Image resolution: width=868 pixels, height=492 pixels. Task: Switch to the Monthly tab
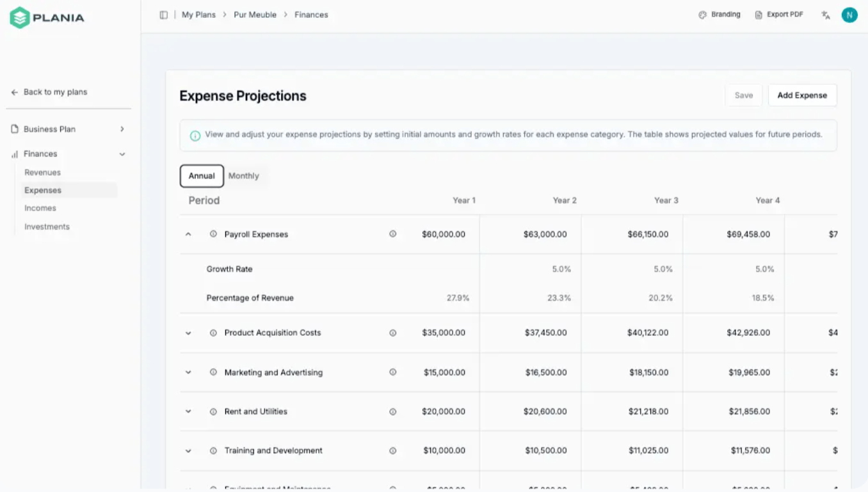(244, 176)
